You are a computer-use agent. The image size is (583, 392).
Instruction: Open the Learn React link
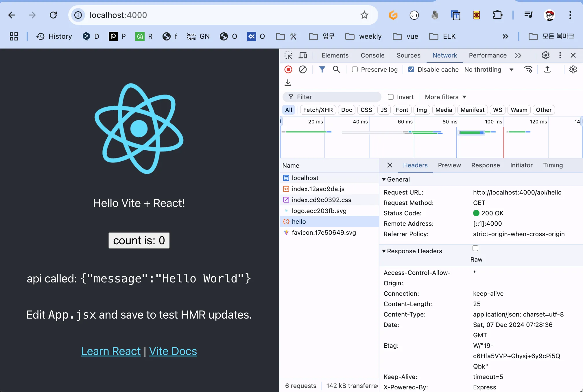click(111, 351)
